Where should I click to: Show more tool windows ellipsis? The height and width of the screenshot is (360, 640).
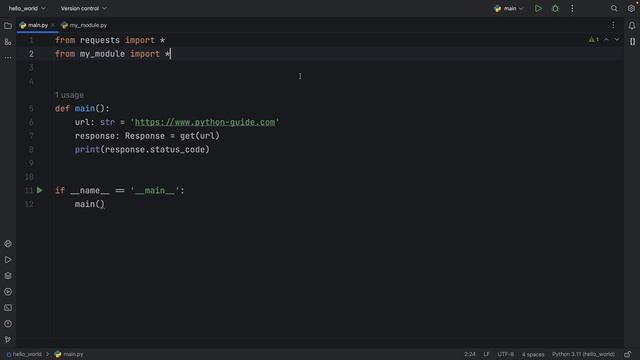click(x=8, y=58)
